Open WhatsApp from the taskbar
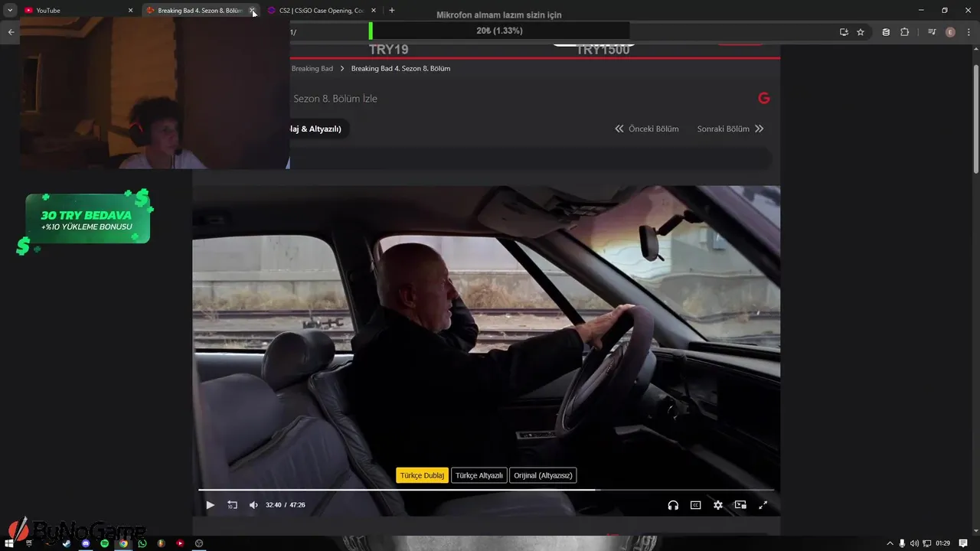The height and width of the screenshot is (551, 980). pyautogui.click(x=142, y=543)
